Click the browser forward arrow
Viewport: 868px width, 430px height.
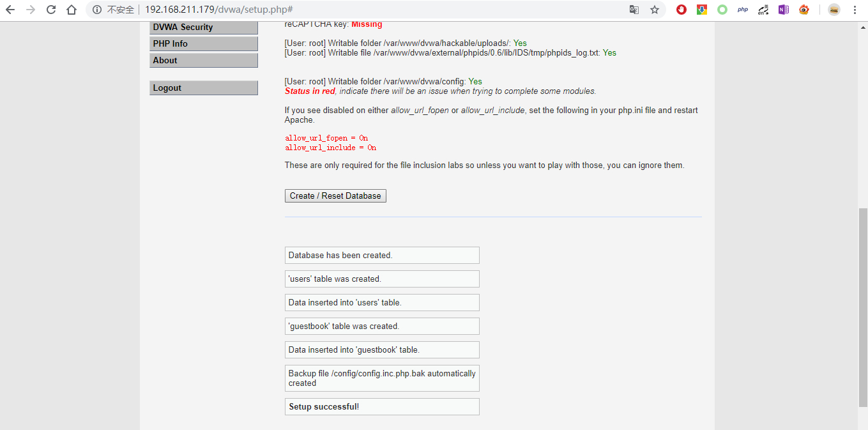click(x=31, y=10)
